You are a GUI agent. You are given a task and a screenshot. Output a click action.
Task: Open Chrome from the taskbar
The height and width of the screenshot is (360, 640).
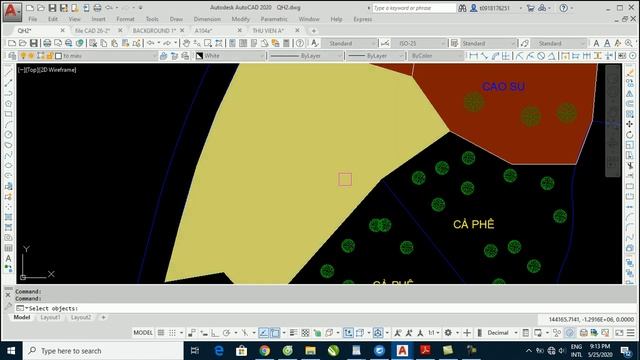pos(264,351)
